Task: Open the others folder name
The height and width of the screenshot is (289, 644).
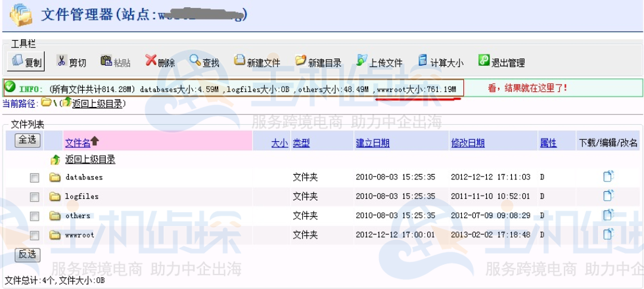Action: [x=78, y=215]
